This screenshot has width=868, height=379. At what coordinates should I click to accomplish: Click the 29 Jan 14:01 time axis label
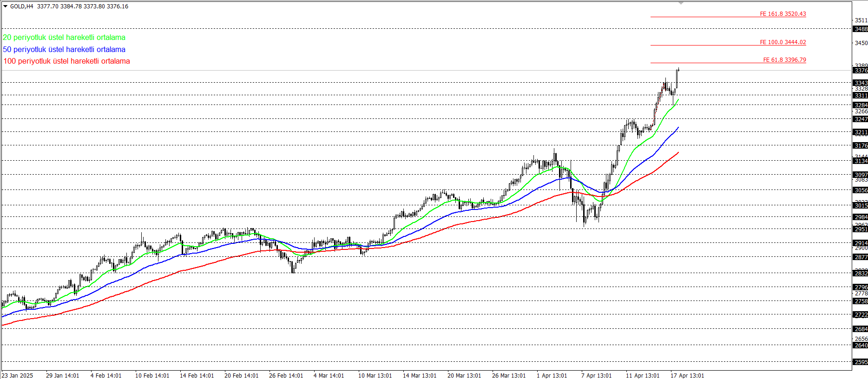click(x=63, y=376)
